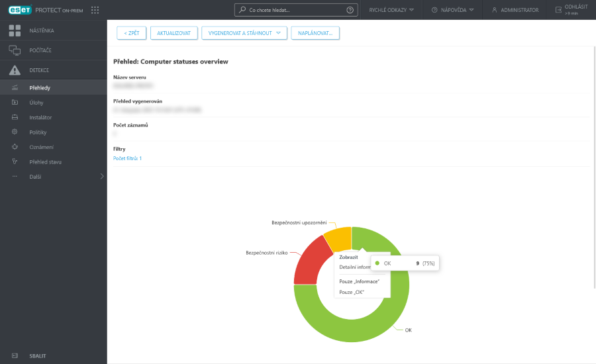Click the Počítače computers icon

[15, 50]
